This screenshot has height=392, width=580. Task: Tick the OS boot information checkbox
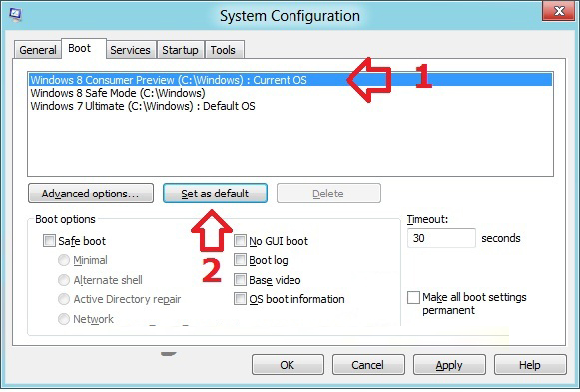[240, 299]
